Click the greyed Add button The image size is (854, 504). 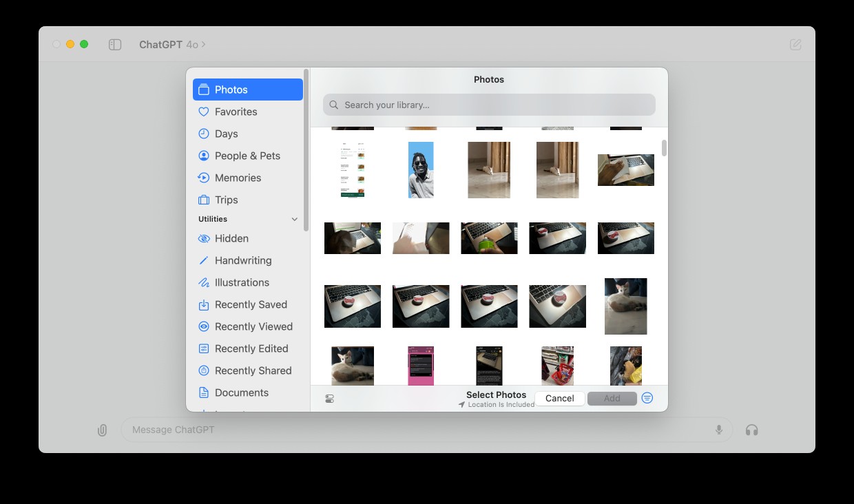pos(612,398)
